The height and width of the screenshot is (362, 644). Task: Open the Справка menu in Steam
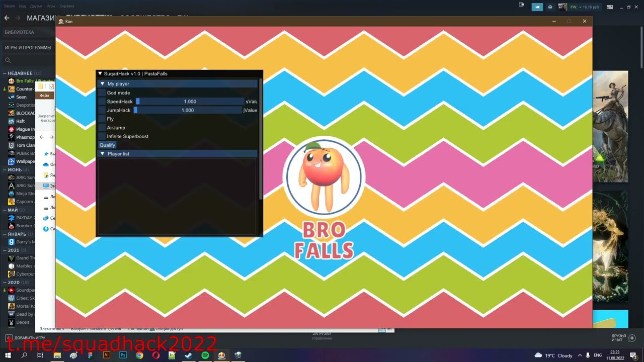click(67, 6)
